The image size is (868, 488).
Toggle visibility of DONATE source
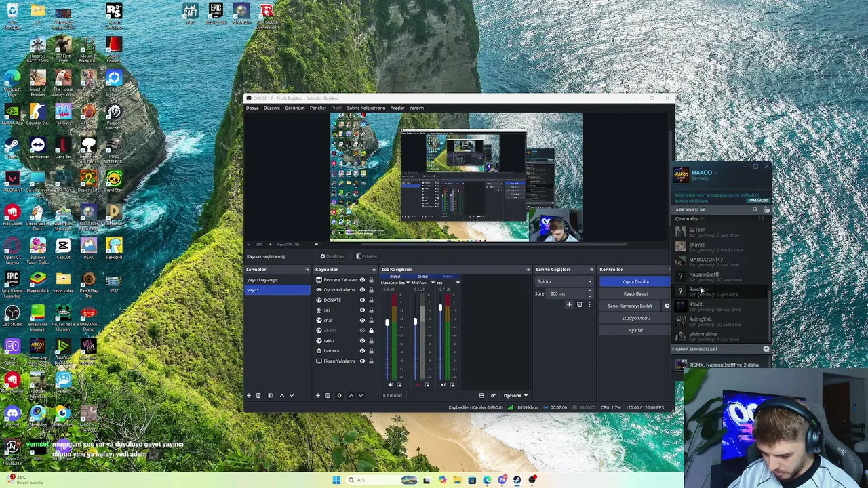coord(362,300)
